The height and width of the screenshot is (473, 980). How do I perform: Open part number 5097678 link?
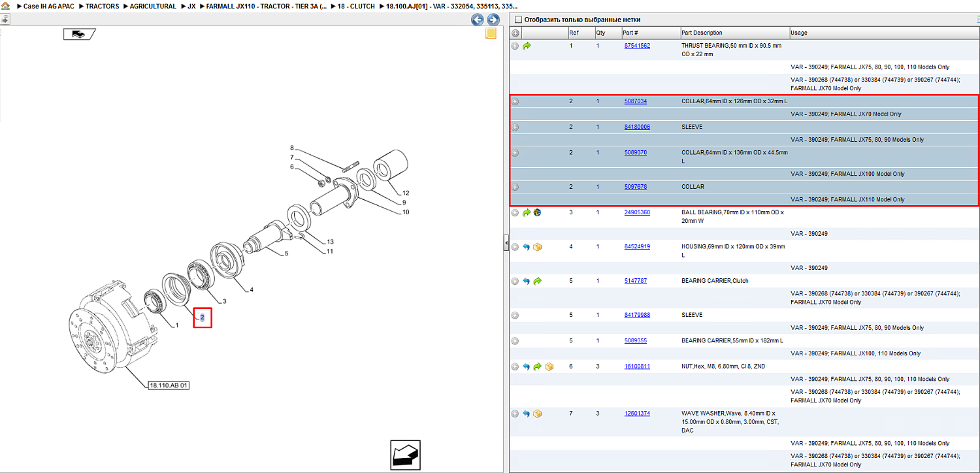[x=636, y=188]
